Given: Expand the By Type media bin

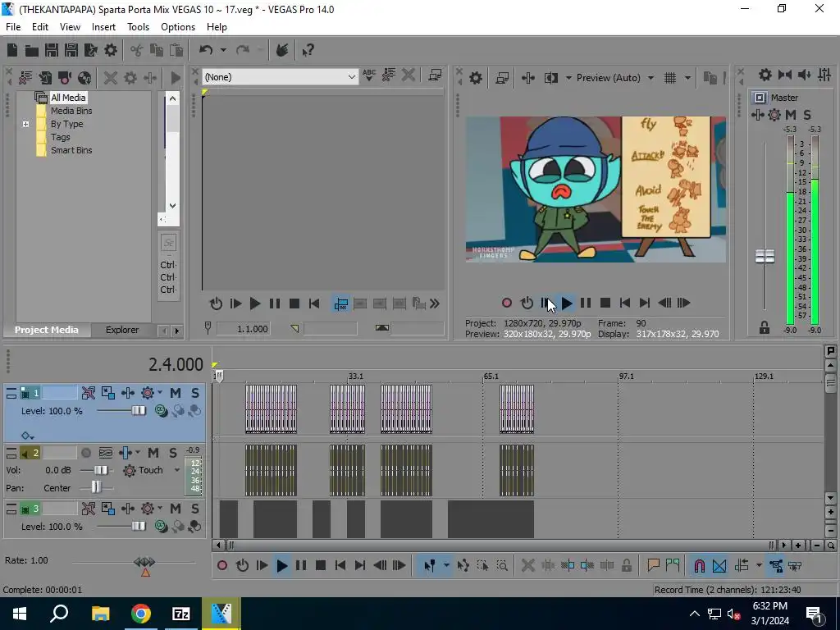Looking at the screenshot, I should [x=25, y=125].
